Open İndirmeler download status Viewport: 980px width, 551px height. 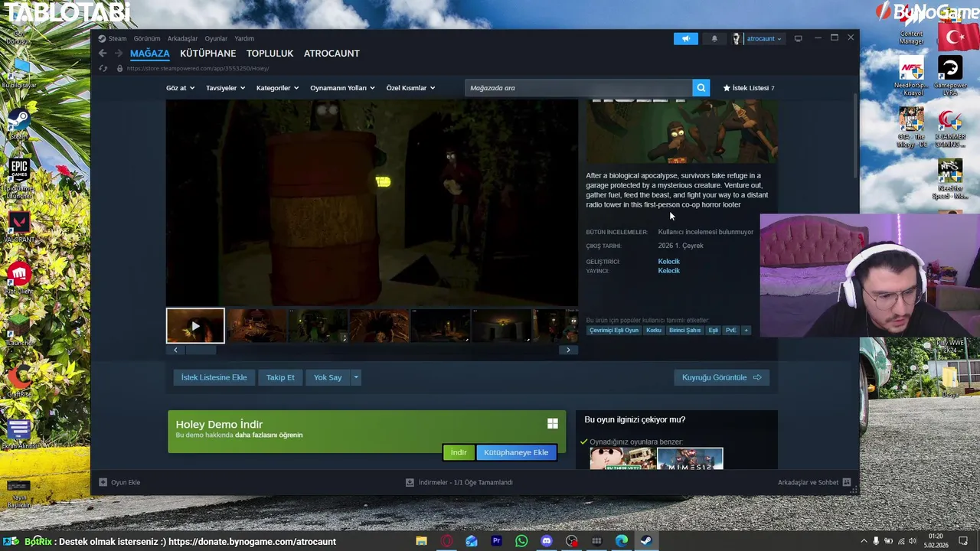(x=459, y=482)
